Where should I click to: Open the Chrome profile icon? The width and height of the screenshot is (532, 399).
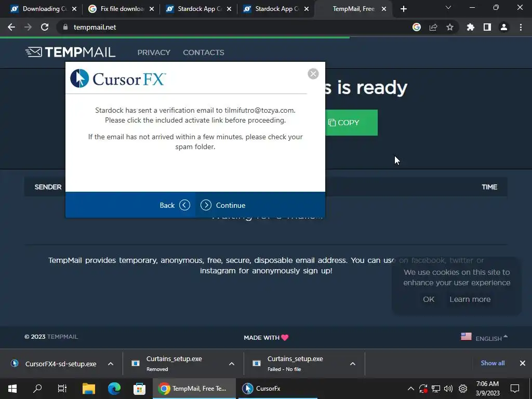point(504,27)
